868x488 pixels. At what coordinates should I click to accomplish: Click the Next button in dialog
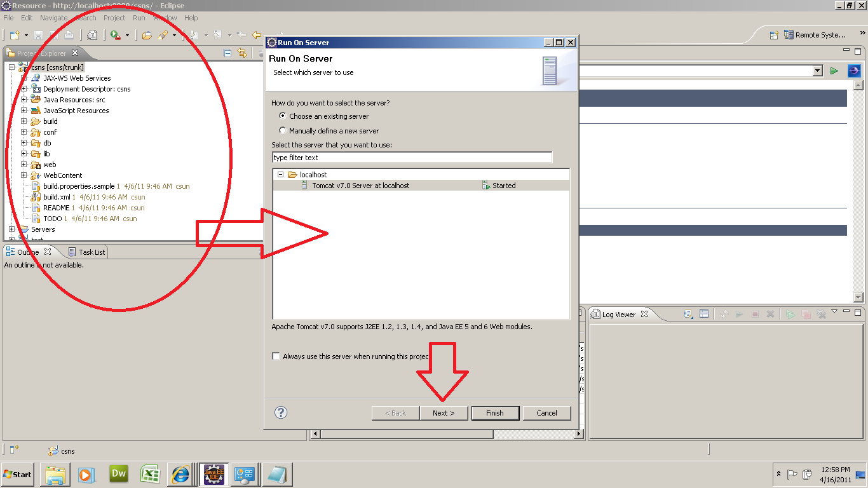(444, 413)
